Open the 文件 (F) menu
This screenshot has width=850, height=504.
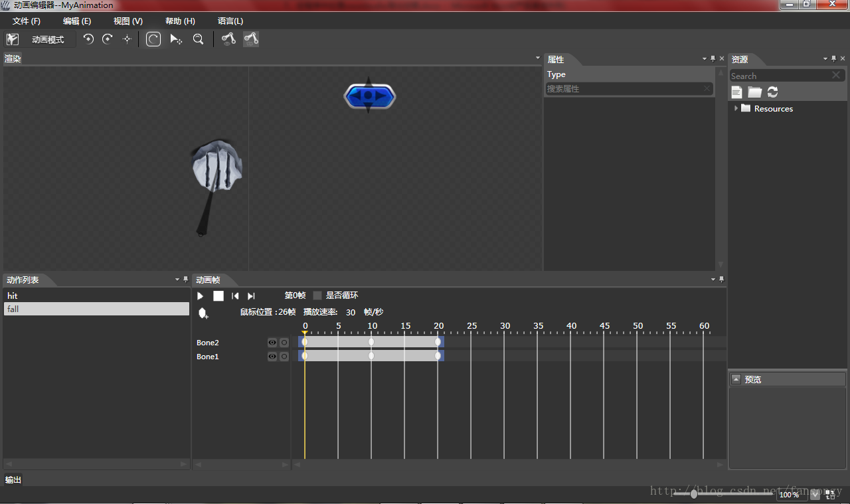27,21
